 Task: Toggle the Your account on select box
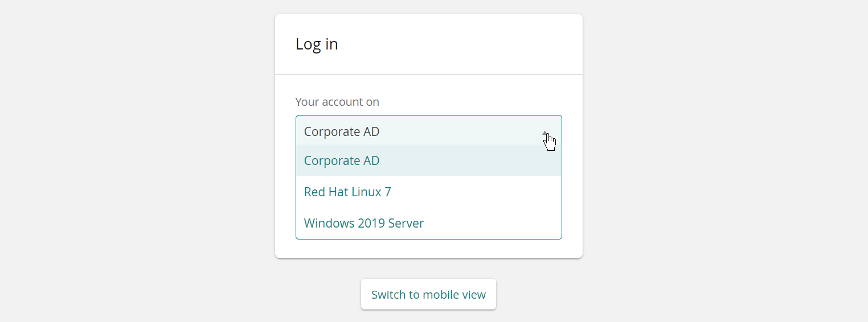(428, 131)
